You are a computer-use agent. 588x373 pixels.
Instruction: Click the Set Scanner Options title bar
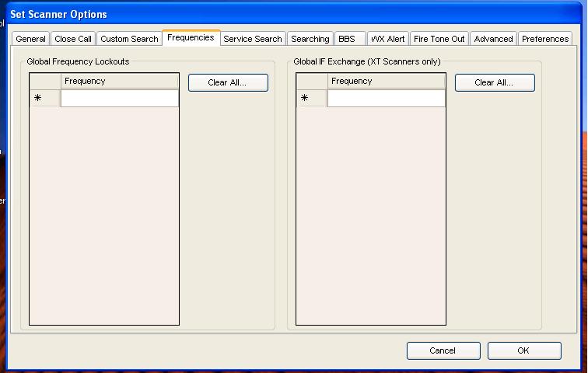click(294, 14)
